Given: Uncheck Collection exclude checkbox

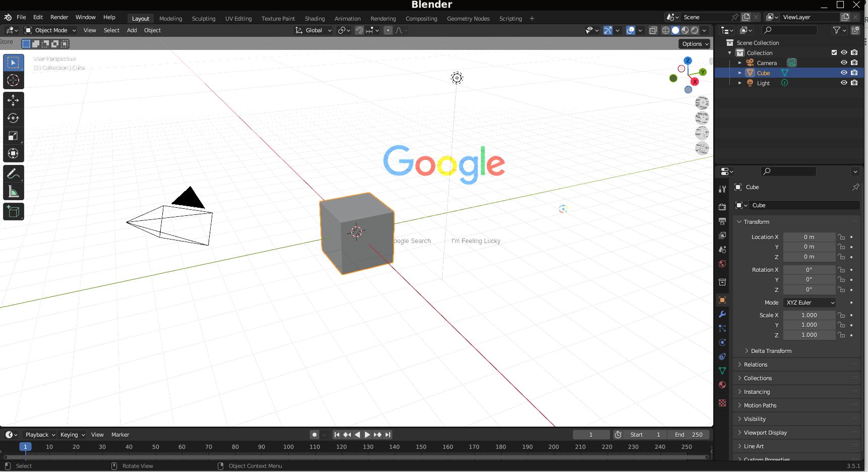Looking at the screenshot, I should (834, 52).
